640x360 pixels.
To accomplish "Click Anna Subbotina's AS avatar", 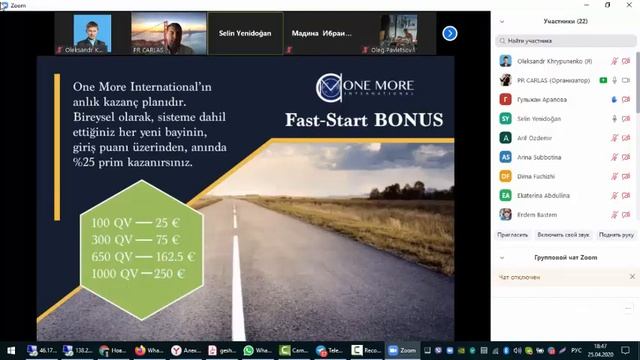I will pyautogui.click(x=506, y=157).
